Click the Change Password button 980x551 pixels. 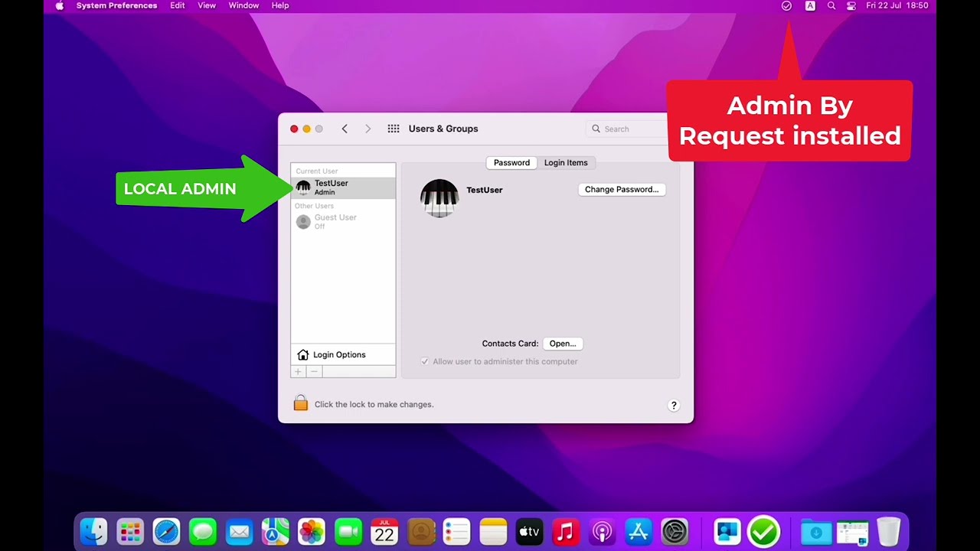[x=622, y=189]
